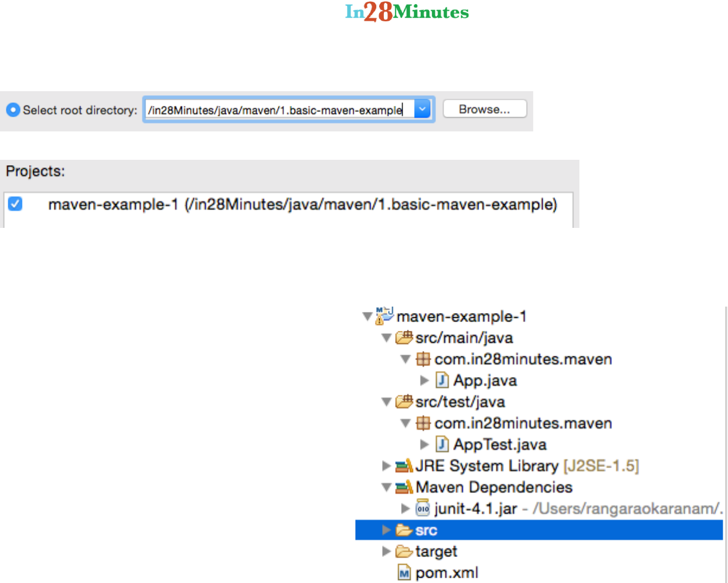Collapse com.in28minutes.maven under src/main/java
This screenshot has width=728, height=583.
pyautogui.click(x=405, y=359)
